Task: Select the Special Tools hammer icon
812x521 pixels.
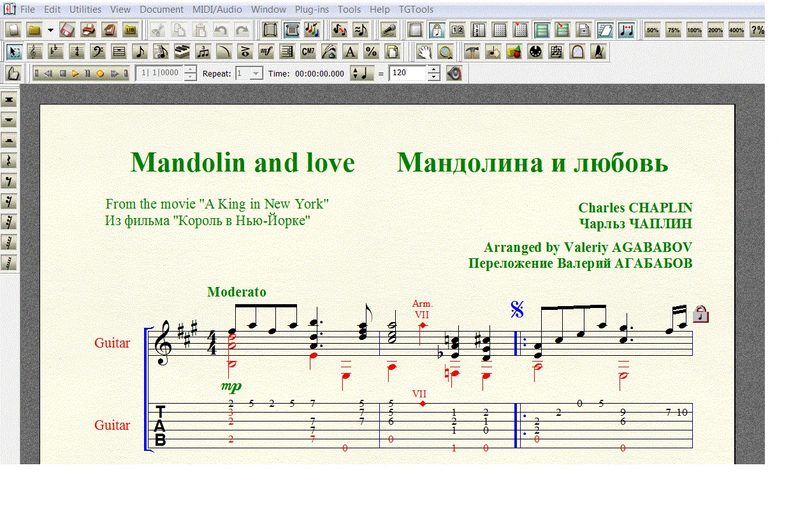Action: 472,52
